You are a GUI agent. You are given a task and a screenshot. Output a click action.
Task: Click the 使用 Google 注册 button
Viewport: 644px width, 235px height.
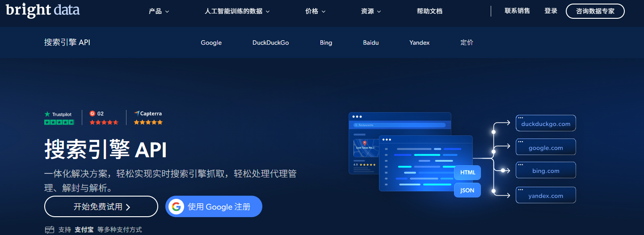[x=214, y=206]
